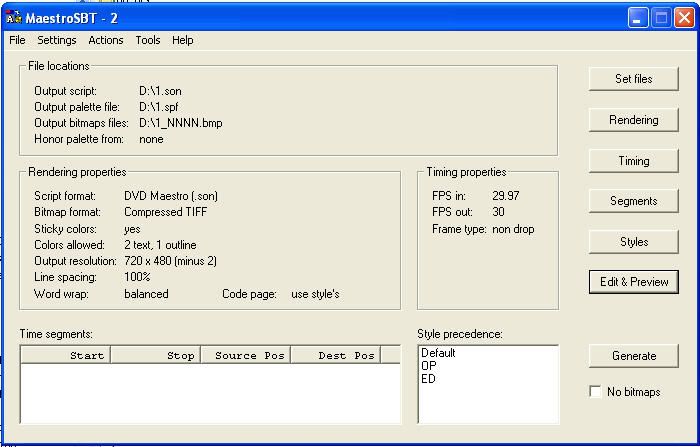Click the palette file path D:\1.spf
This screenshot has height=447, width=700.
158,107
